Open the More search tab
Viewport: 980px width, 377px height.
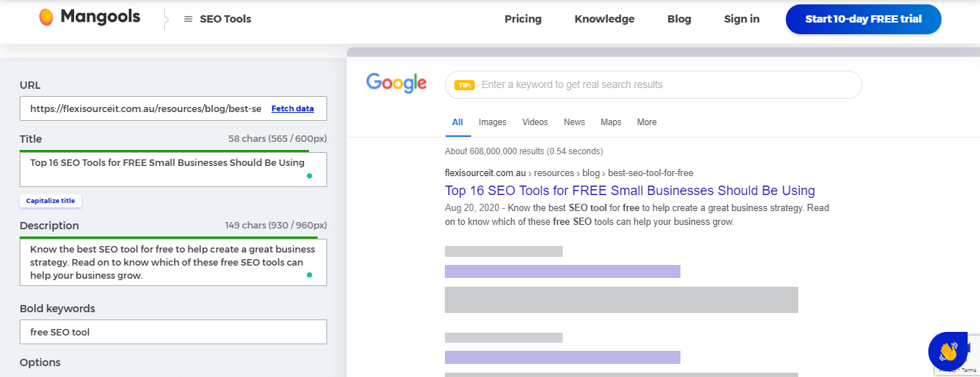(x=647, y=122)
